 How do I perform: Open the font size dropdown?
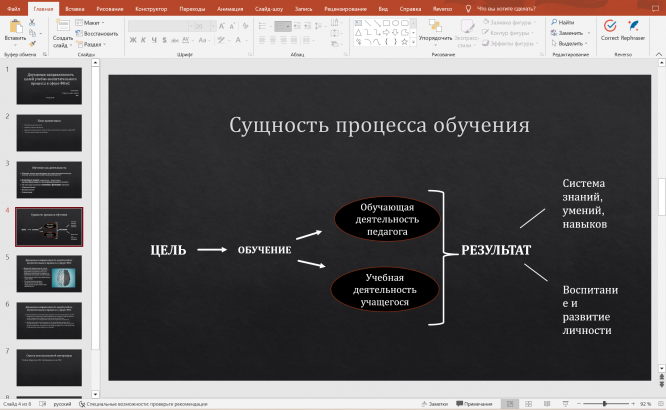(213, 26)
